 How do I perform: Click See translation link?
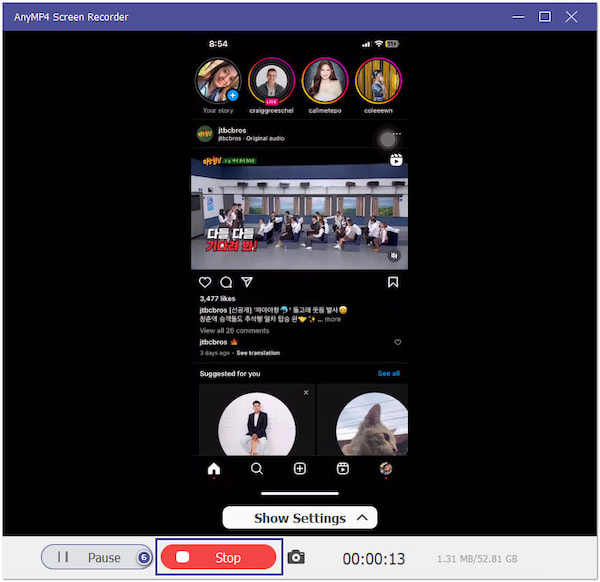[258, 353]
